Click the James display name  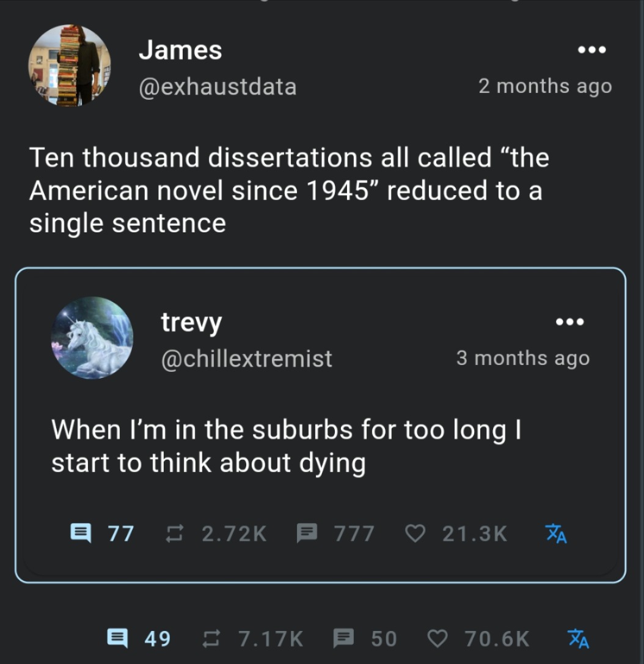tap(180, 50)
